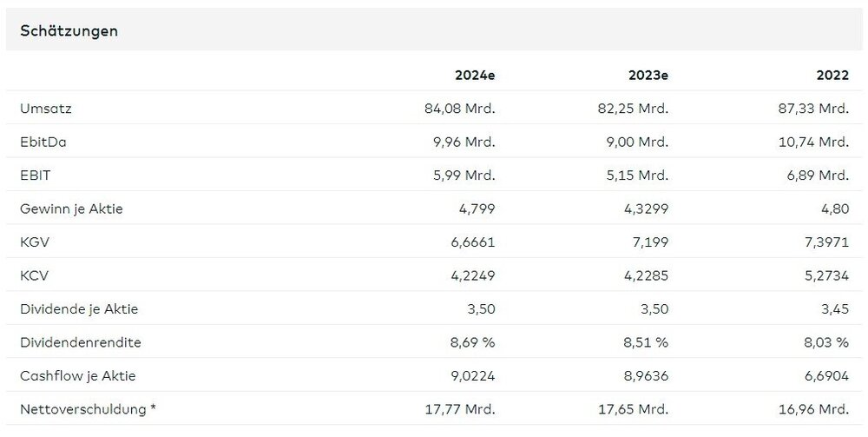Select the Gewinn je Aktie label
This screenshot has height=437, width=868.
71,209
